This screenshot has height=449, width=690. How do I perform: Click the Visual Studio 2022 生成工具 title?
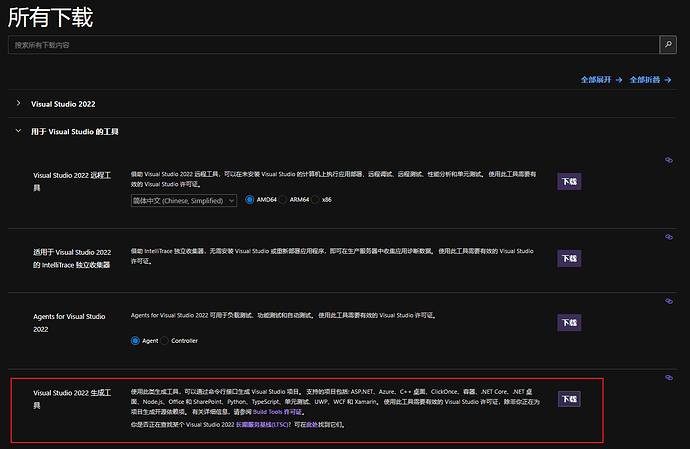coord(72,399)
